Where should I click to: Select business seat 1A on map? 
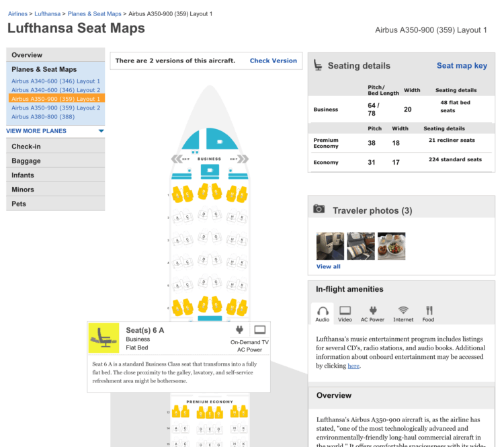pos(177,194)
